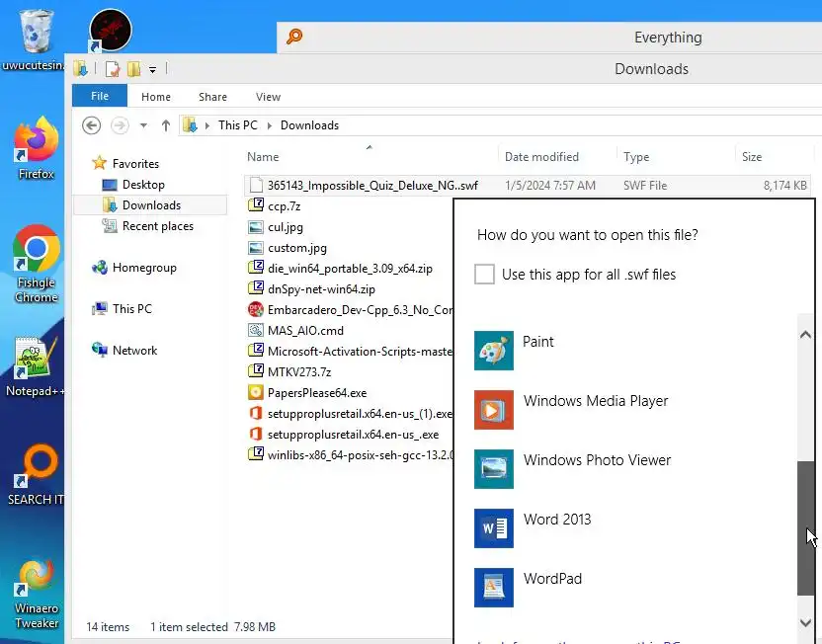Click the app list scroll down arrow
The height and width of the screenshot is (644, 822).
tap(806, 622)
